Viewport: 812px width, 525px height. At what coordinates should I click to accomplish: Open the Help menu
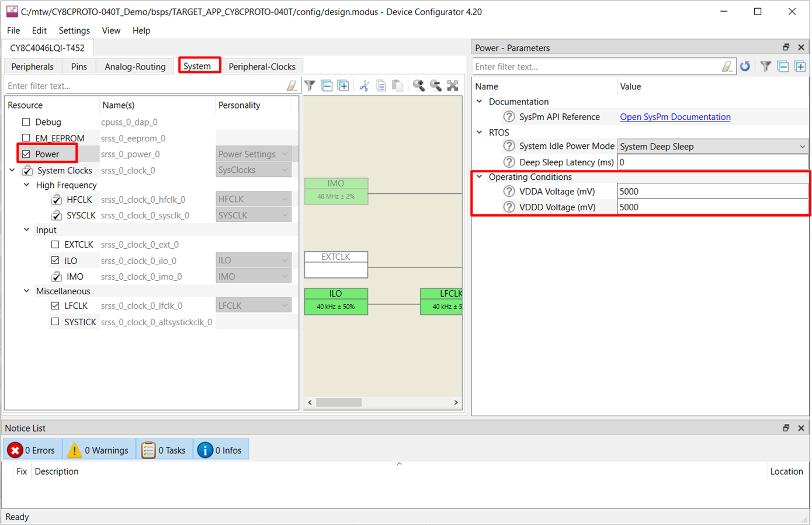141,30
